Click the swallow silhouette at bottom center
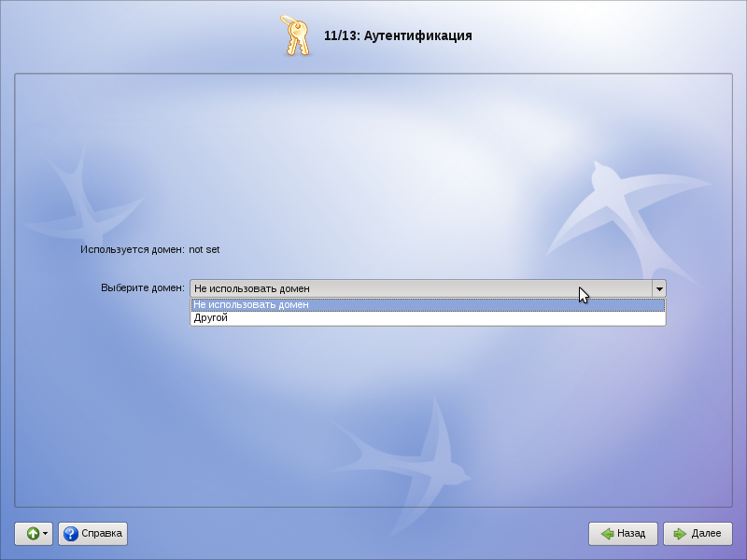 point(411,448)
